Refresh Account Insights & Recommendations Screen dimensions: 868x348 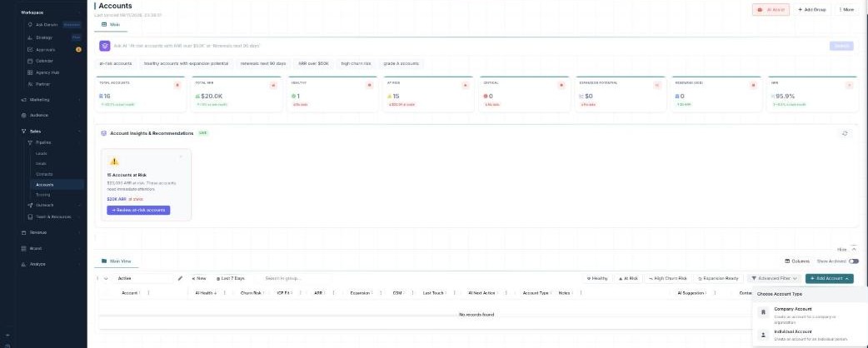(844, 133)
